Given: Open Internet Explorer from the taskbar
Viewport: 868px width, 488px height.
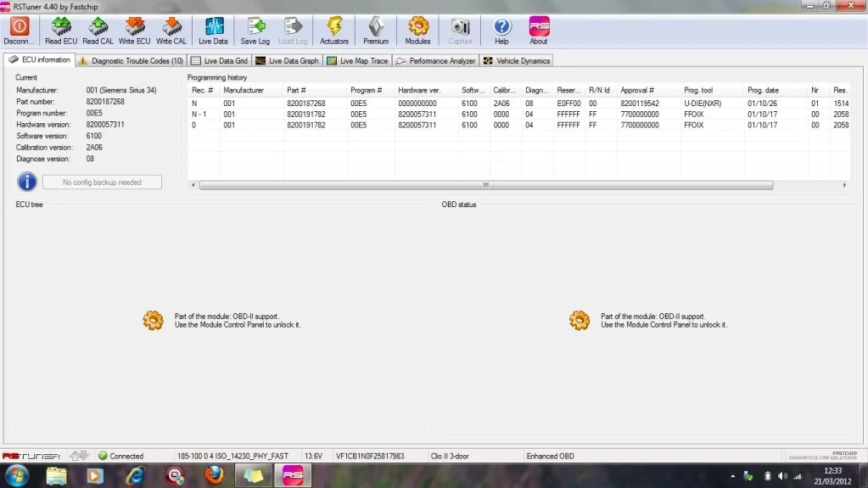Looking at the screenshot, I should (x=135, y=475).
